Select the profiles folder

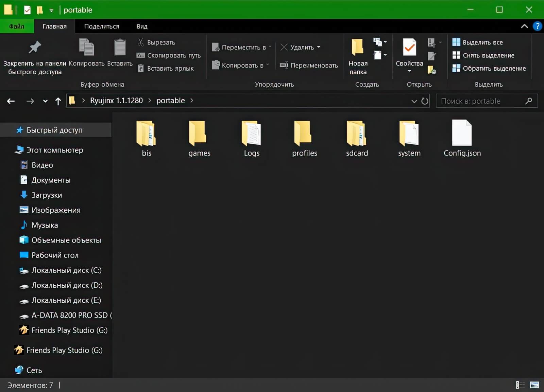pyautogui.click(x=304, y=138)
